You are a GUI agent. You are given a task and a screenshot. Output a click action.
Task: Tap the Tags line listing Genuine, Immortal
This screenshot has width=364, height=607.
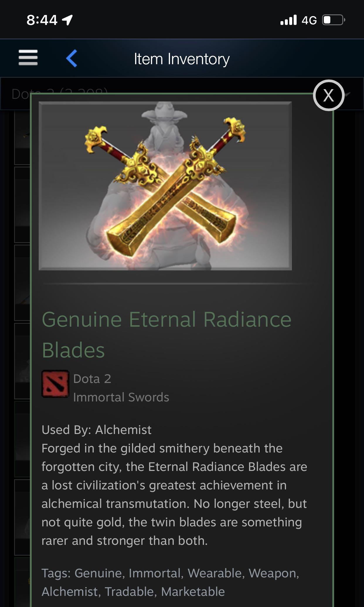click(x=170, y=582)
